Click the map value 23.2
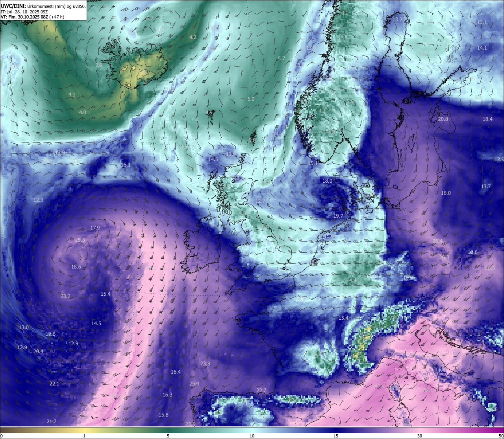 click(x=65, y=296)
